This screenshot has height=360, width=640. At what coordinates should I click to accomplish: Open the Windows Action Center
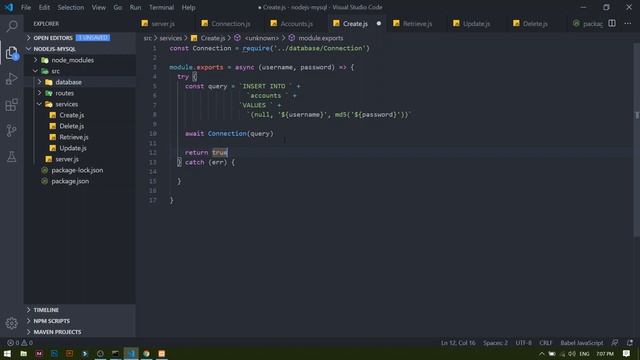(x=627, y=353)
